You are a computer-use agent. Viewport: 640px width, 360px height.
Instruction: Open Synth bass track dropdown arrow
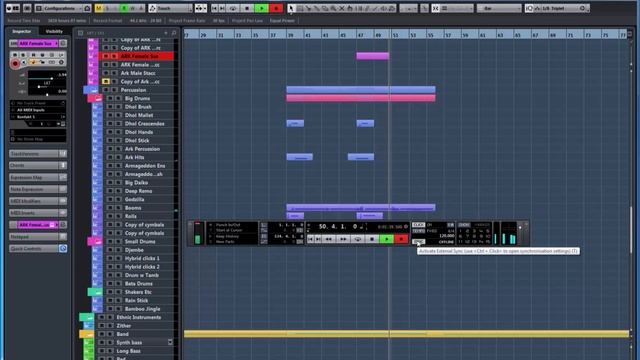click(170, 342)
